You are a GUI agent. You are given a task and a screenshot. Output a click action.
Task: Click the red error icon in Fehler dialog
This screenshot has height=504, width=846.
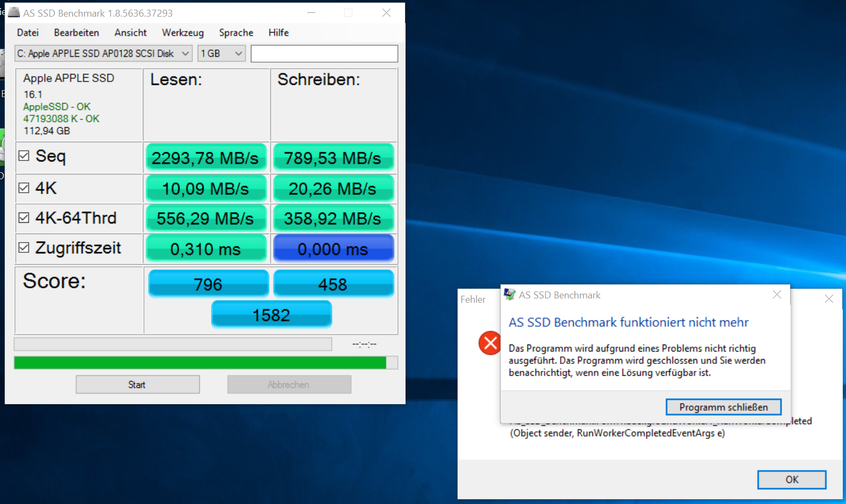489,343
